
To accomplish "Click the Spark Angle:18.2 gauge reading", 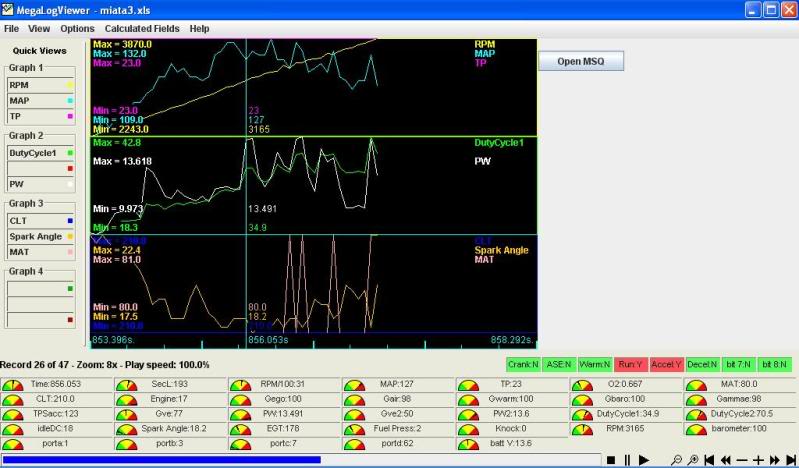I will point(174,429).
